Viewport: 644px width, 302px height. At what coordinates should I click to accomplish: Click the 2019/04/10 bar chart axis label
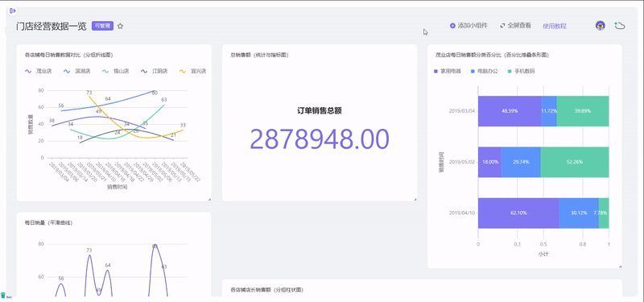pos(461,213)
